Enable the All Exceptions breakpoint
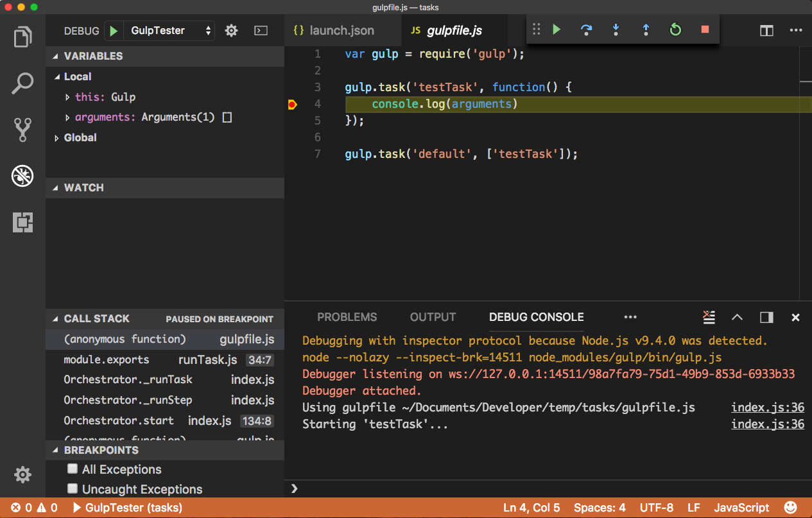The height and width of the screenshot is (518, 812). point(73,469)
